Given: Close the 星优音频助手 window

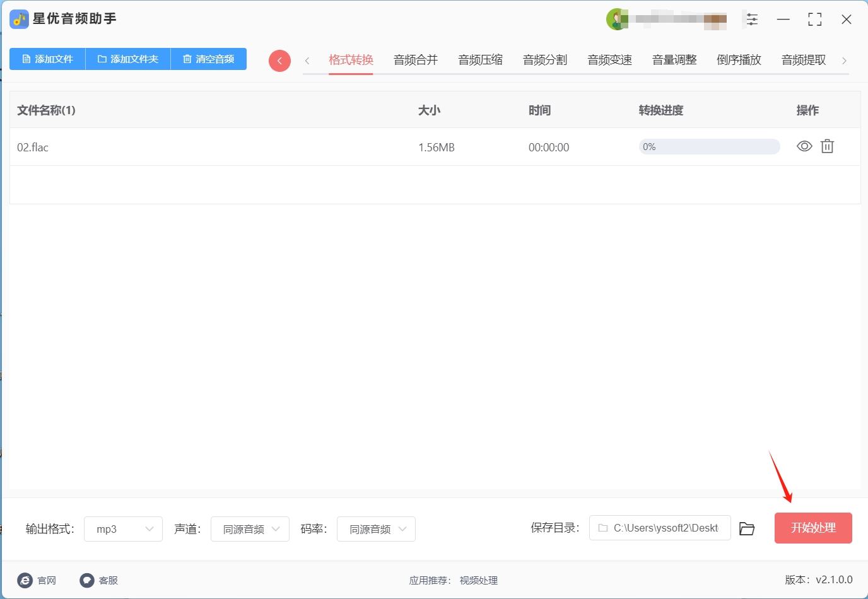Looking at the screenshot, I should (847, 20).
